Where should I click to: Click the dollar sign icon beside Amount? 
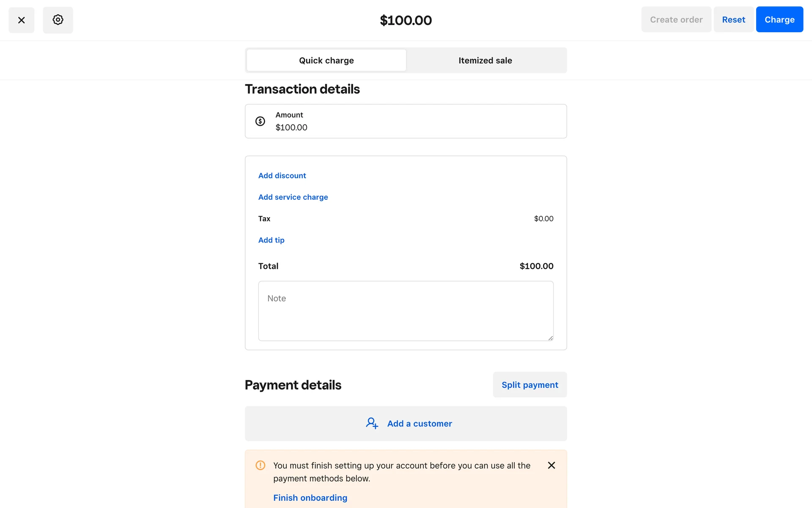(x=260, y=121)
